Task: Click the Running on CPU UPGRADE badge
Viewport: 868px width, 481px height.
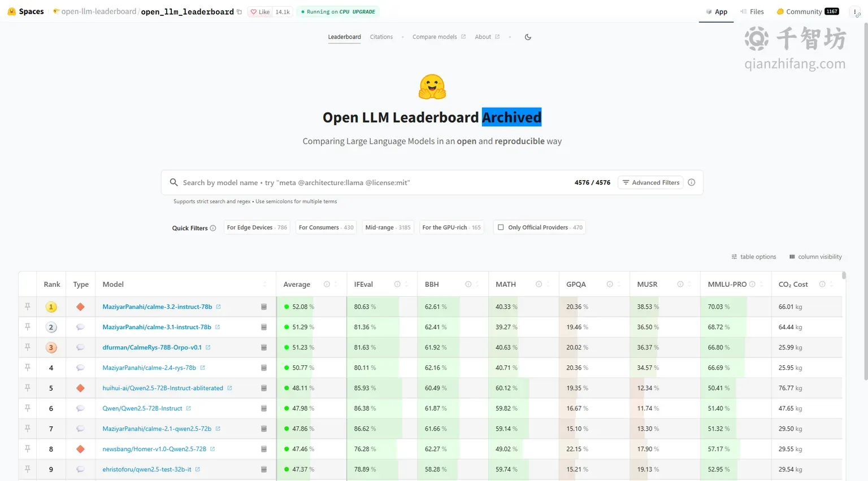Action: click(339, 12)
